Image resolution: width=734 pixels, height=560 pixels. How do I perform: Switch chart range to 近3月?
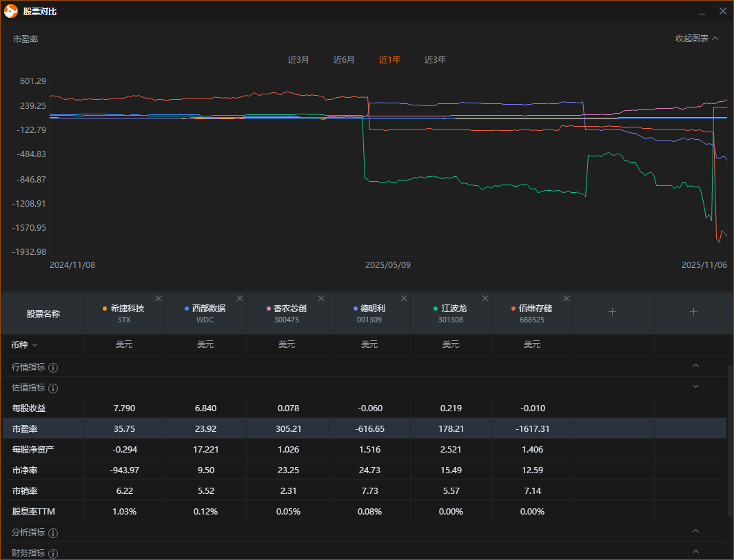coord(298,60)
